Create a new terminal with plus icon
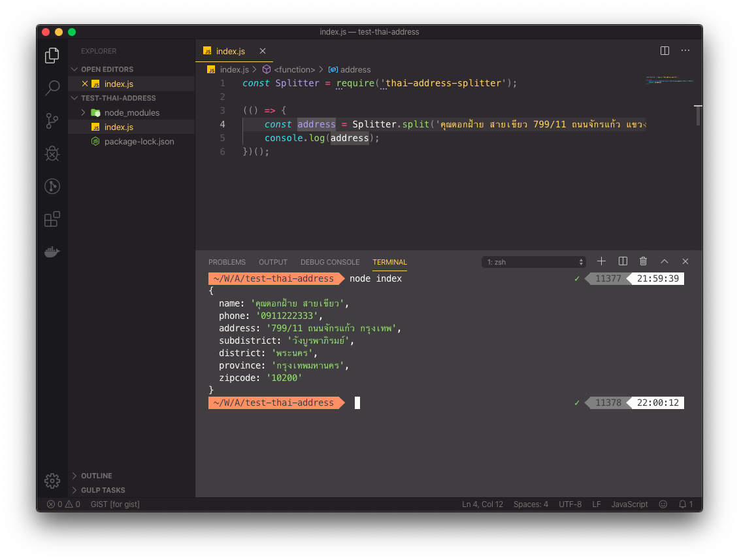Screen dimensions: 739x560 click(601, 261)
